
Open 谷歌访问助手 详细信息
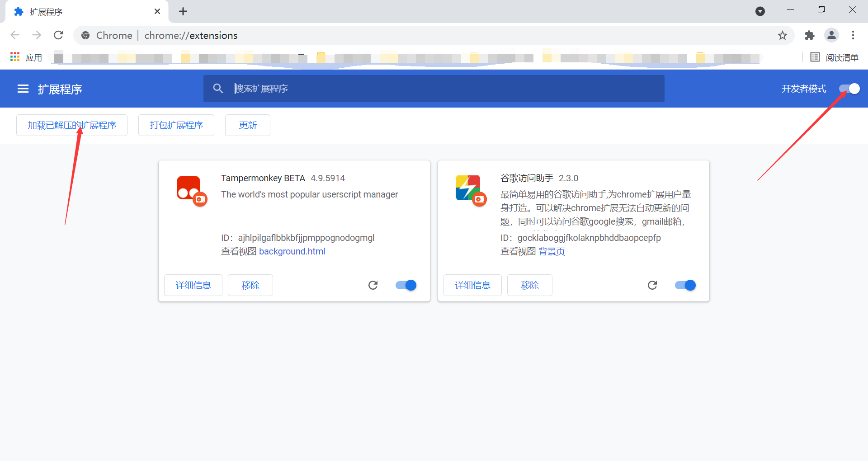click(x=472, y=285)
